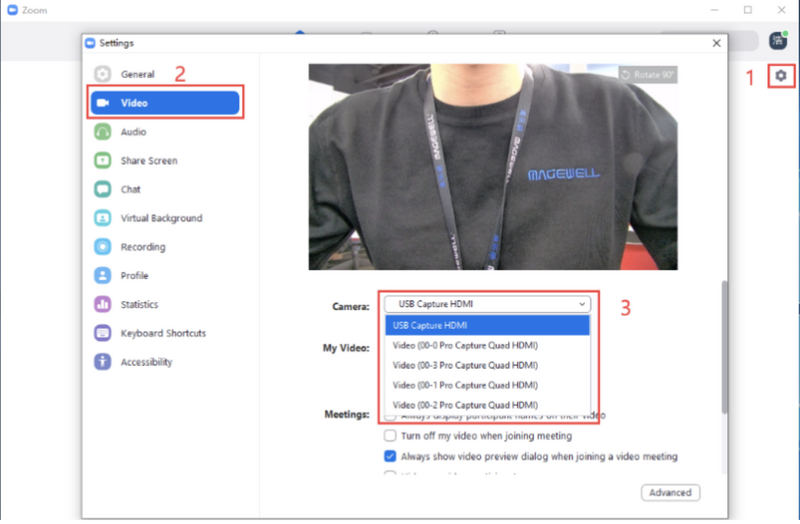Uncheck Always show video preview dialog option
Screen dimensions: 800x524
(x=390, y=456)
